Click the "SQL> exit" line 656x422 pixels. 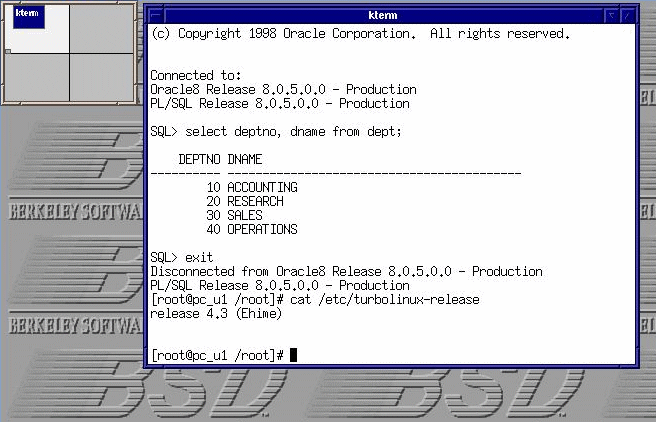pyautogui.click(x=182, y=258)
